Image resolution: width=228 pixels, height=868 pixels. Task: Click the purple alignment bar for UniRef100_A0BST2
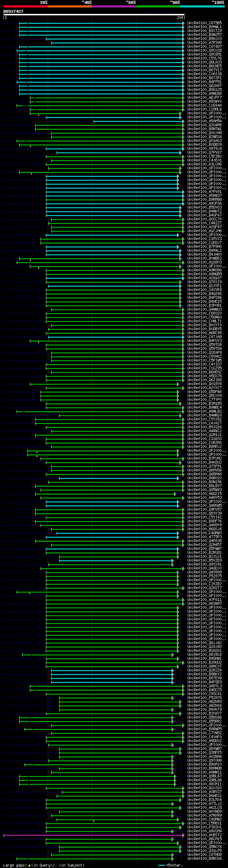(x=94, y=835)
